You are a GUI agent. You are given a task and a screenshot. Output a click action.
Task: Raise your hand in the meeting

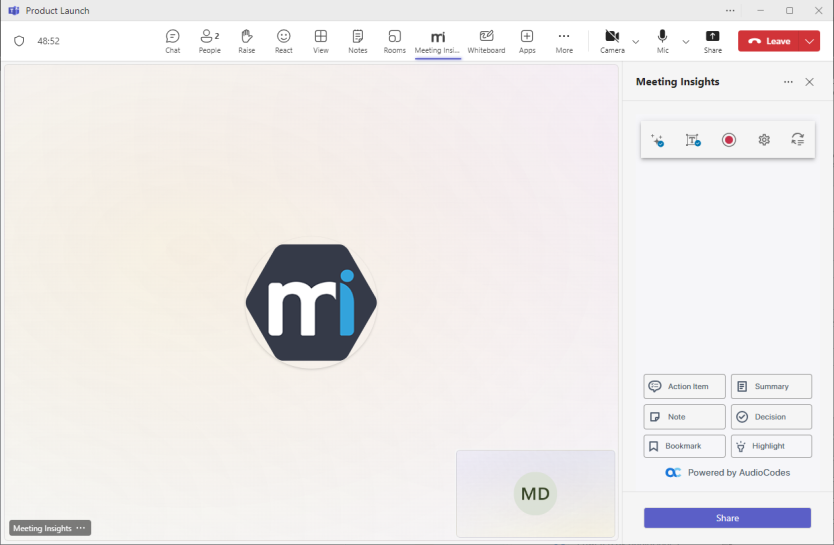point(247,41)
